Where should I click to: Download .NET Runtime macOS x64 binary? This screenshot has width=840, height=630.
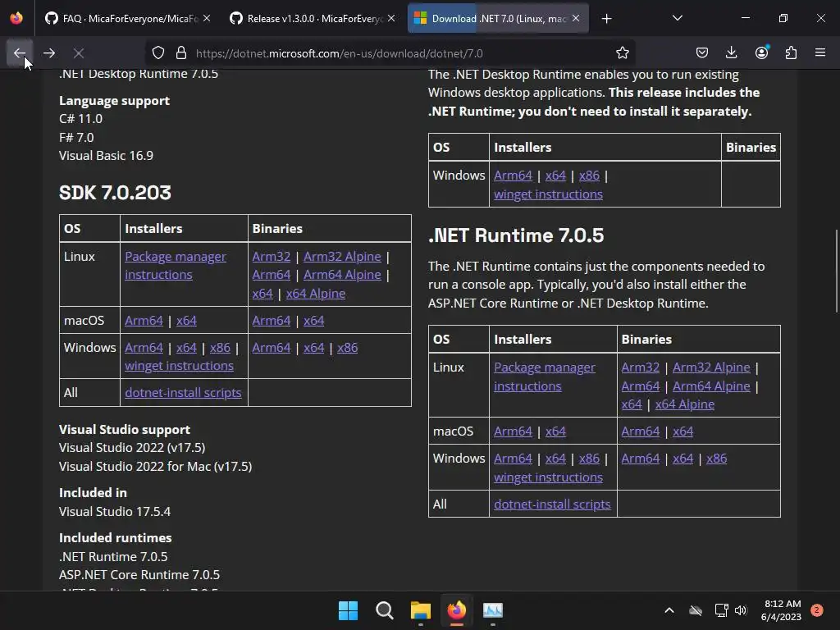(x=683, y=431)
